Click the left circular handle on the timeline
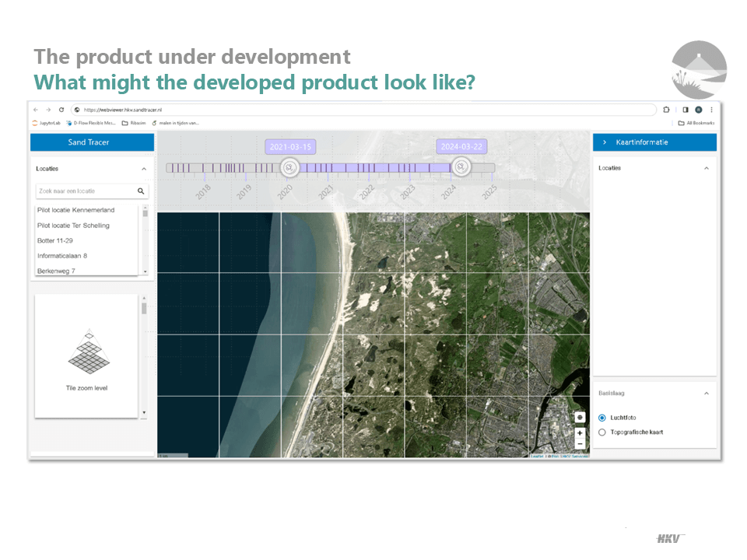This screenshot has height=560, width=747. click(290, 168)
